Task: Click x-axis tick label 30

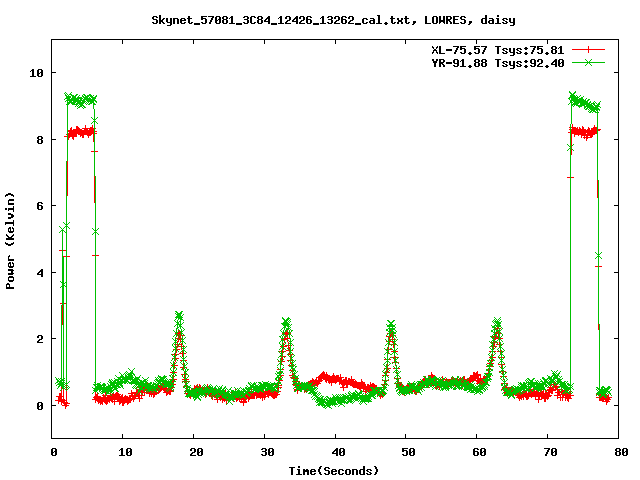Action: pos(267,452)
